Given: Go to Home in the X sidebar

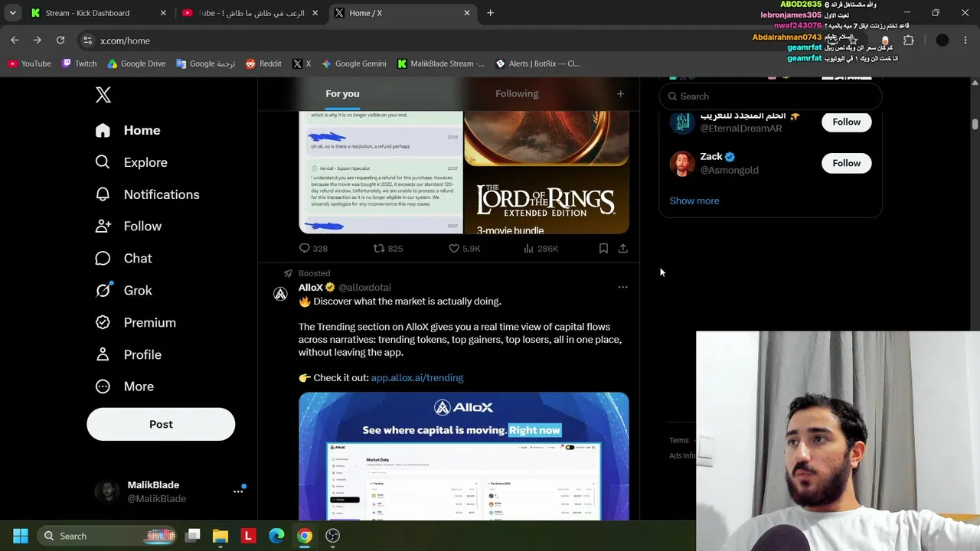Looking at the screenshot, I should [x=128, y=130].
